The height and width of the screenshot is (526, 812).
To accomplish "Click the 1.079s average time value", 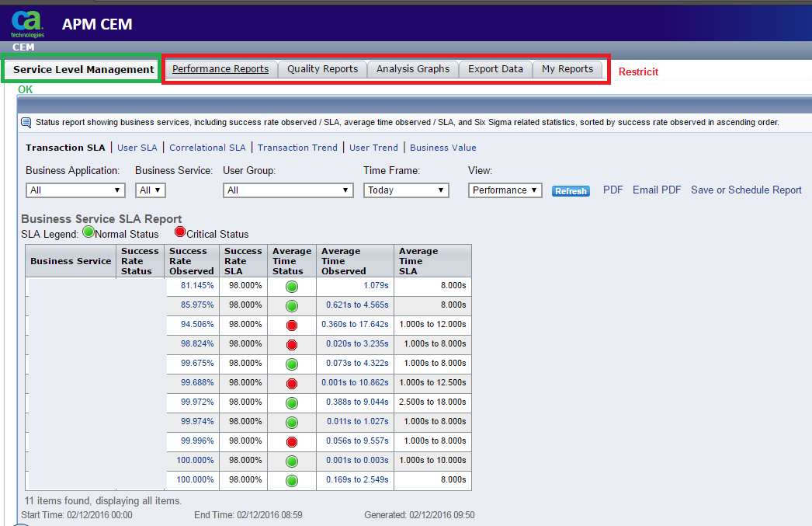I will click(x=376, y=286).
